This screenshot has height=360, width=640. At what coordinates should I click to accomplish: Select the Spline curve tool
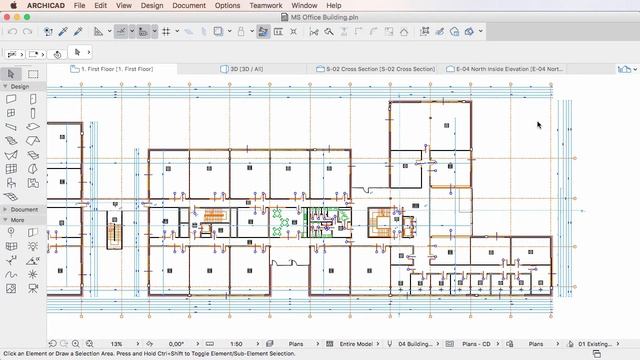click(11, 274)
